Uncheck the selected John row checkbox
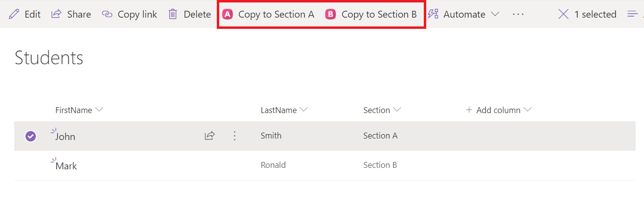Viewport: 644px width, 207px height. click(x=30, y=137)
